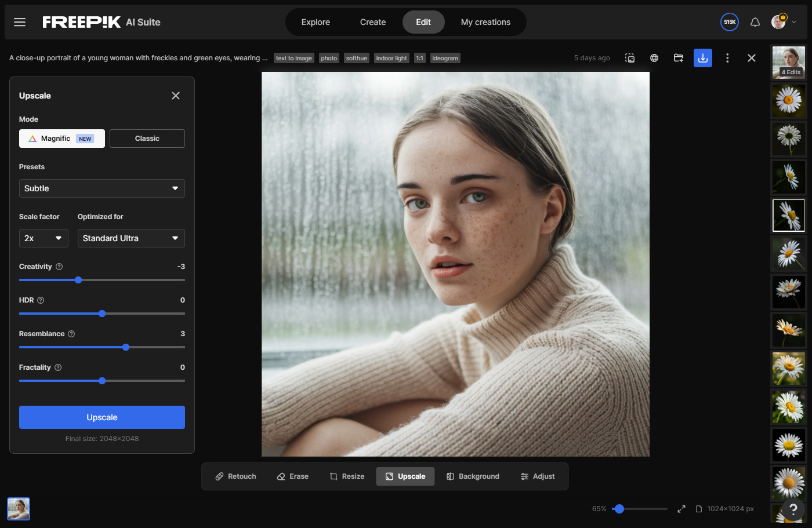Open the My creations tab
This screenshot has height=528, width=812.
pos(485,22)
